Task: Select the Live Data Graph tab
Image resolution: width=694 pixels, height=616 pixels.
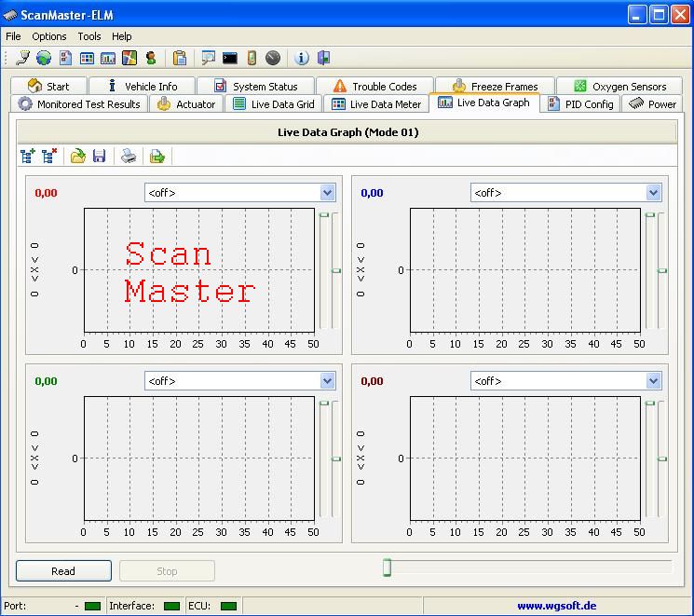Action: 484,103
